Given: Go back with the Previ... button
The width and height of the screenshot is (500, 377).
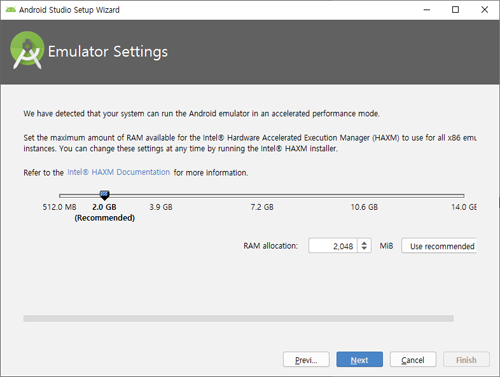Looking at the screenshot, I should click(x=306, y=359).
